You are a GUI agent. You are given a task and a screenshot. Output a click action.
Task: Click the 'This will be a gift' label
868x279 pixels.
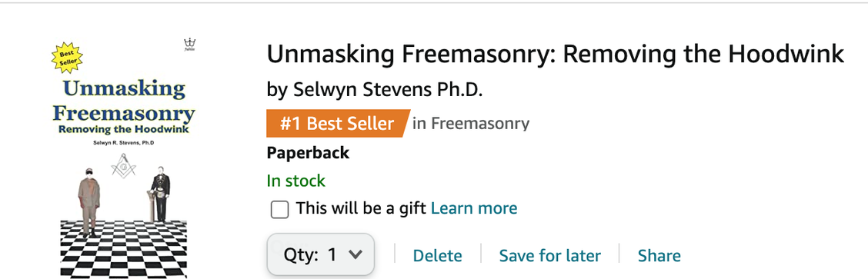[x=361, y=208]
